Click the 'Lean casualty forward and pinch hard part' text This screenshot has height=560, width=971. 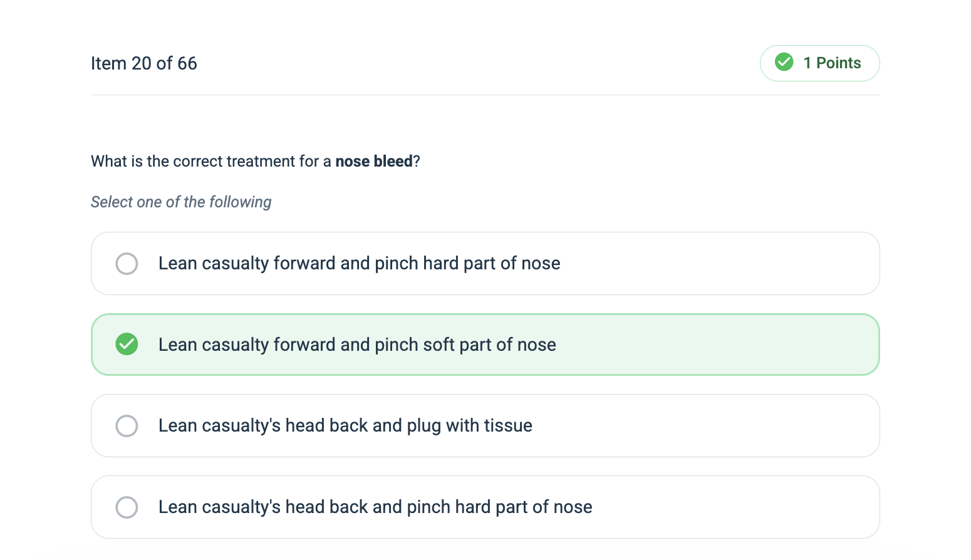(x=359, y=264)
